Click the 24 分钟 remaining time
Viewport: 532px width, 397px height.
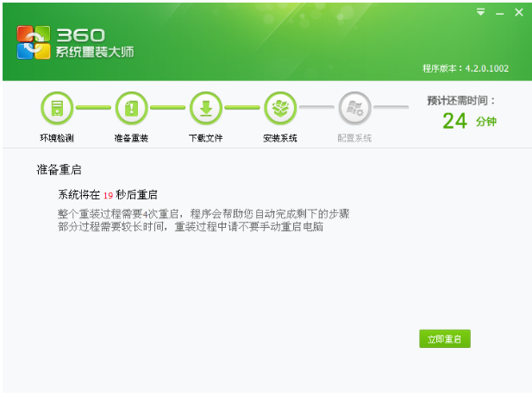pyautogui.click(x=468, y=122)
